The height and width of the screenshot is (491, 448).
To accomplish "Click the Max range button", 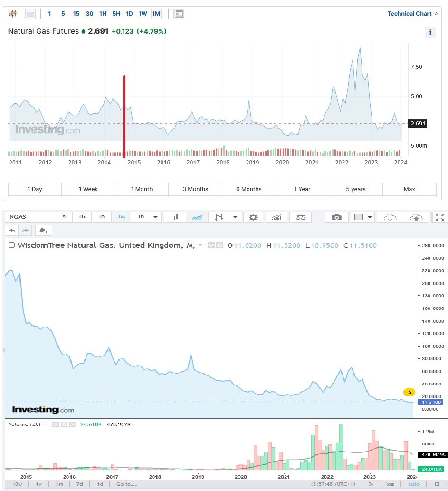I will click(x=409, y=189).
